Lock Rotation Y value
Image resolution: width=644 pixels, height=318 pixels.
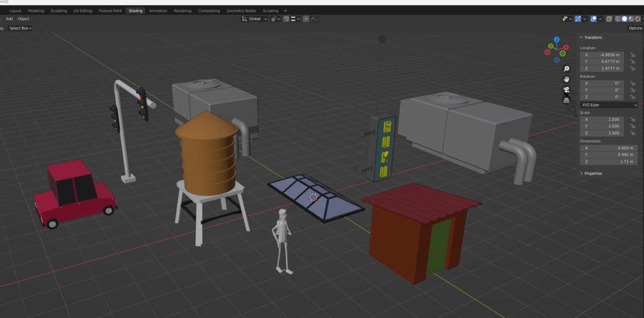tap(632, 90)
